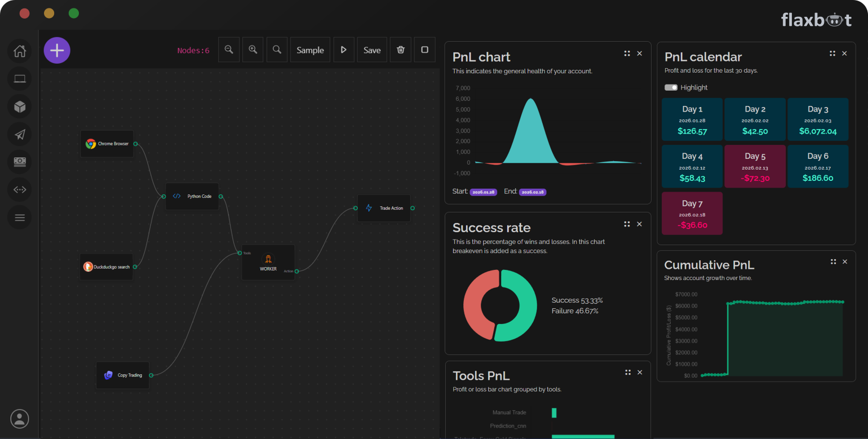Open the PnL chart panel grid options
The image size is (868, 439).
[x=627, y=54]
